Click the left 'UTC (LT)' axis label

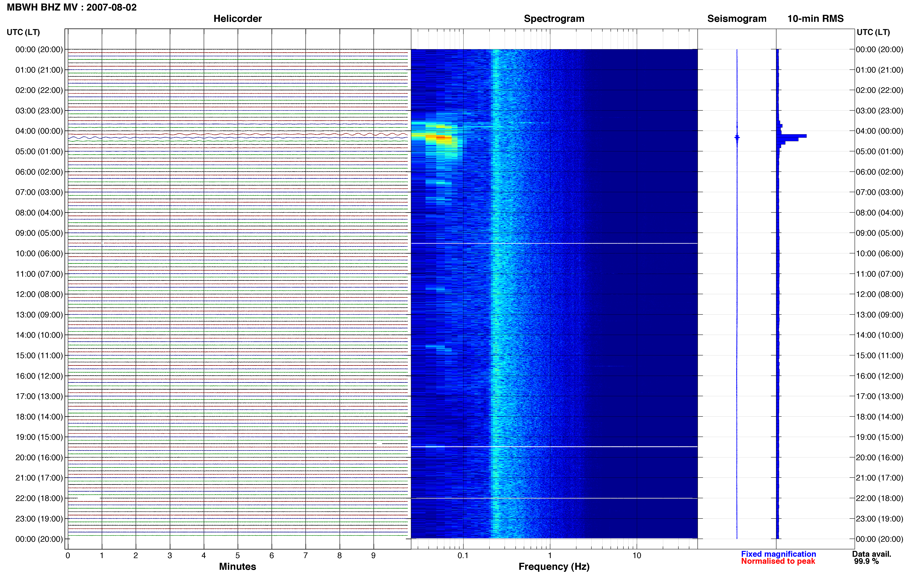(23, 32)
